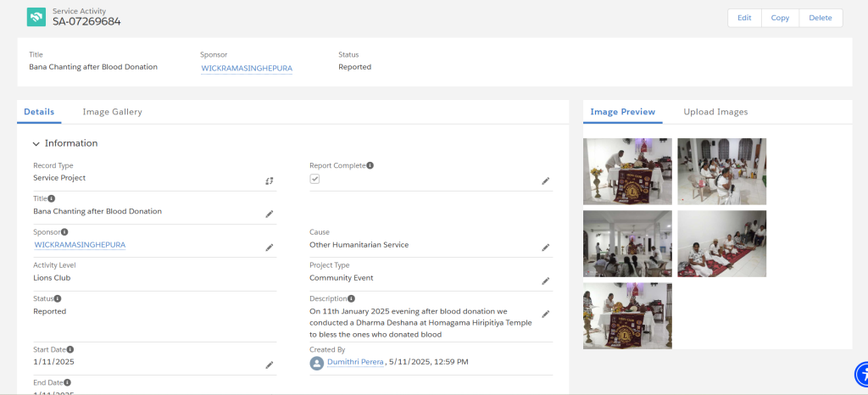The image size is (868, 395).
Task: Click the Delete button
Action: point(821,18)
